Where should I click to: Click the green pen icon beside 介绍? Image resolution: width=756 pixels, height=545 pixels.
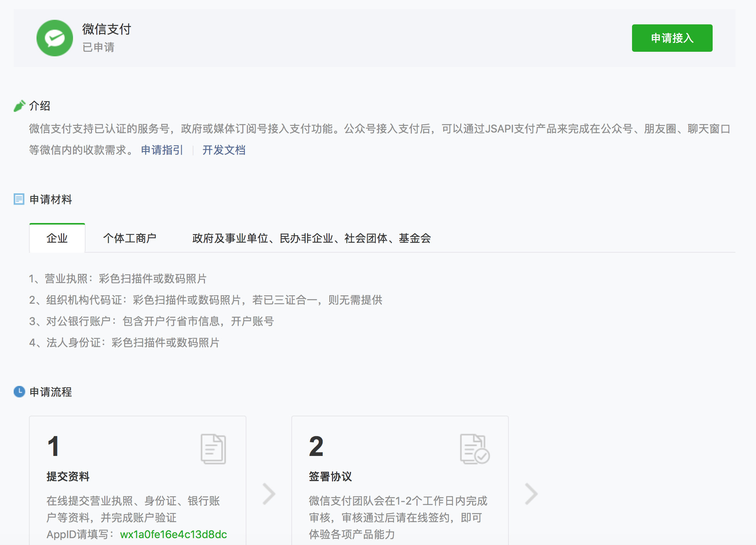19,106
